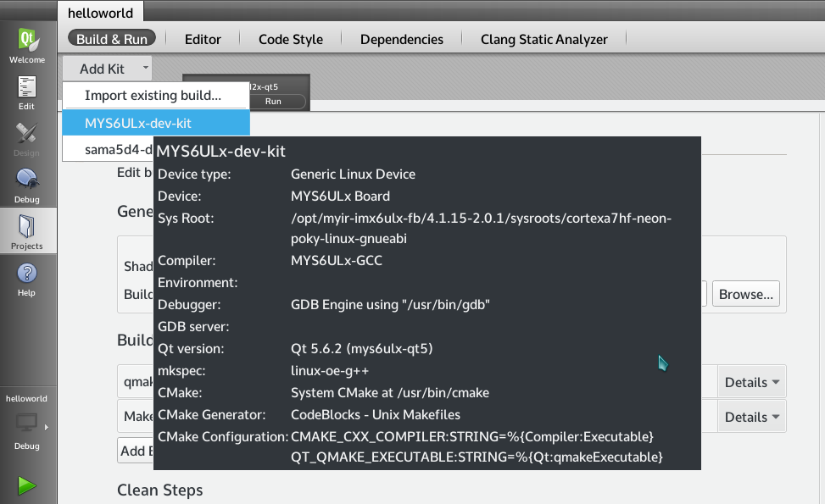The height and width of the screenshot is (504, 825).
Task: Click the "Clean Steps" heading
Action: tap(160, 490)
